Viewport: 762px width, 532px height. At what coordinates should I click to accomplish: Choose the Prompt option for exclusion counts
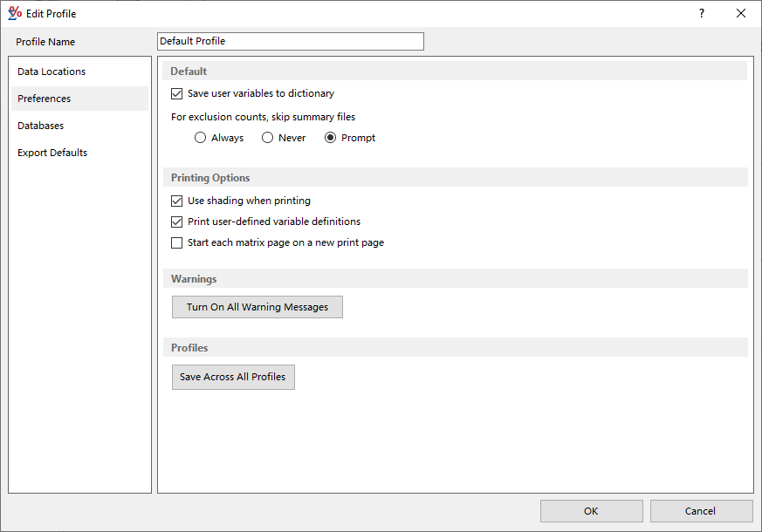click(329, 137)
